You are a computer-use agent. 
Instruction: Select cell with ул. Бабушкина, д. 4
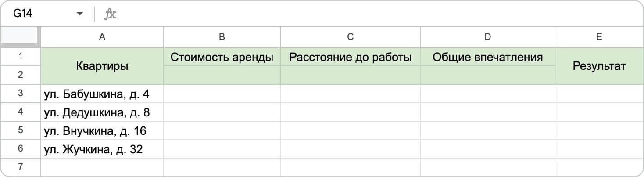[x=102, y=94]
